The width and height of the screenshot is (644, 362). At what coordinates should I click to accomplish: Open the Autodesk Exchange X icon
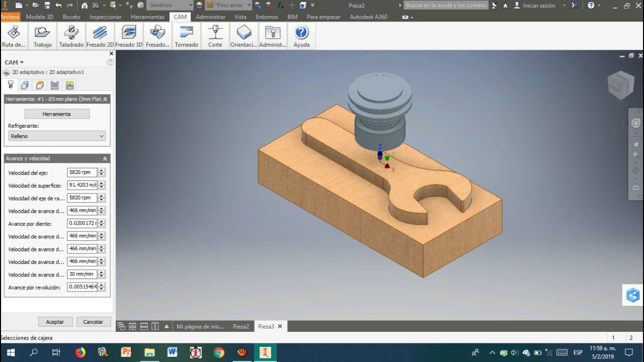pos(575,6)
